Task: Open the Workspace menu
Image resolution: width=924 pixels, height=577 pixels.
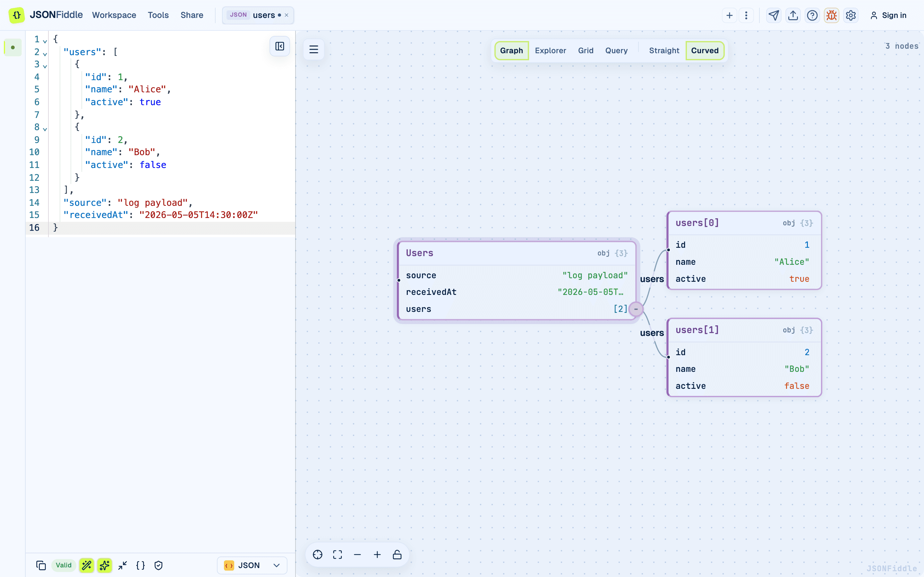Action: pos(114,15)
